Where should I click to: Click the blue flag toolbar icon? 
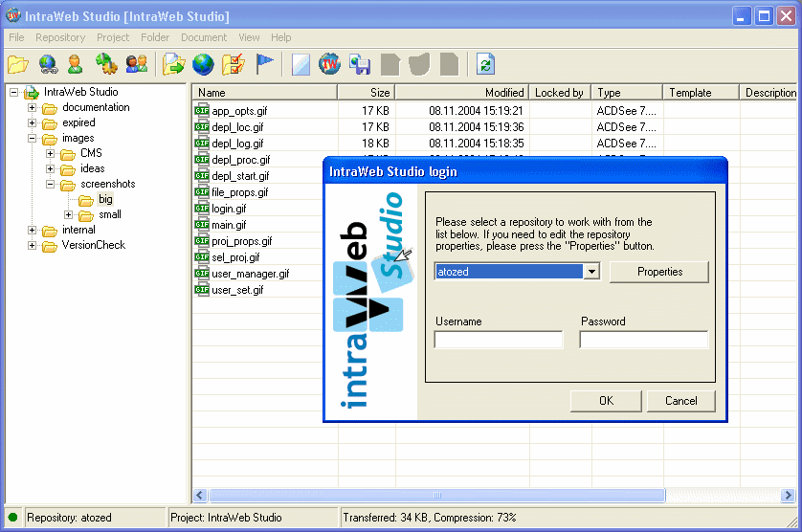coord(264,64)
